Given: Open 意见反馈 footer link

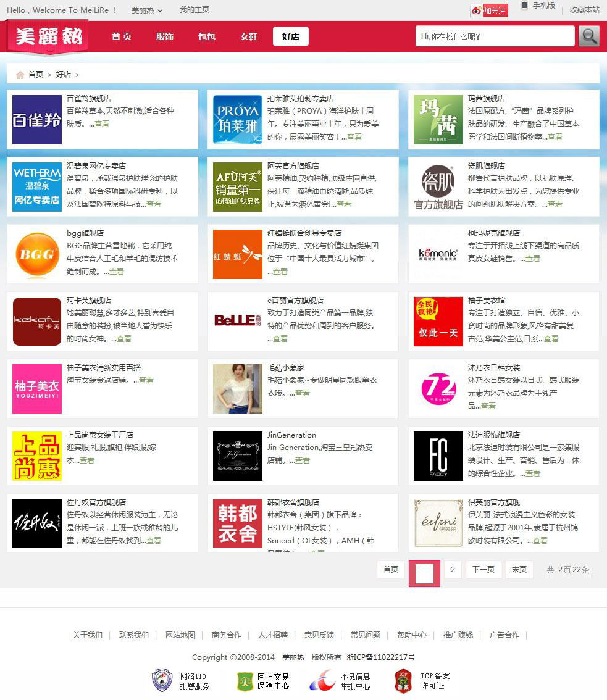Looking at the screenshot, I should pos(319,635).
